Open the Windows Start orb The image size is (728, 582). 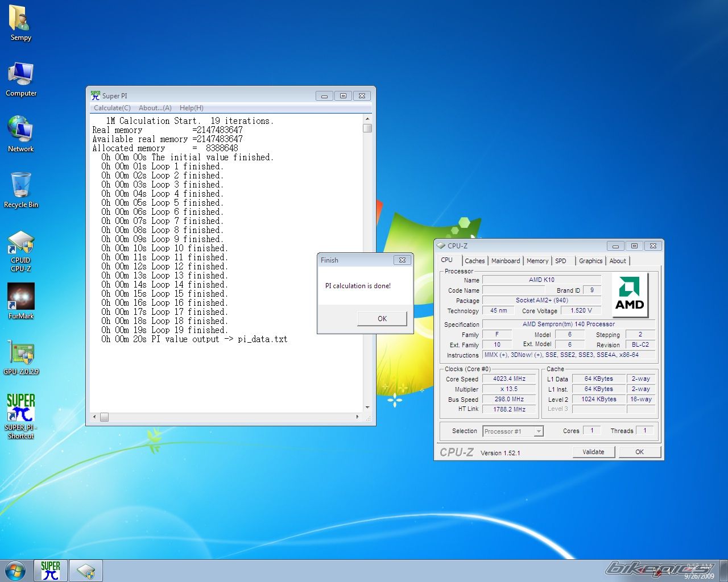tap(15, 571)
